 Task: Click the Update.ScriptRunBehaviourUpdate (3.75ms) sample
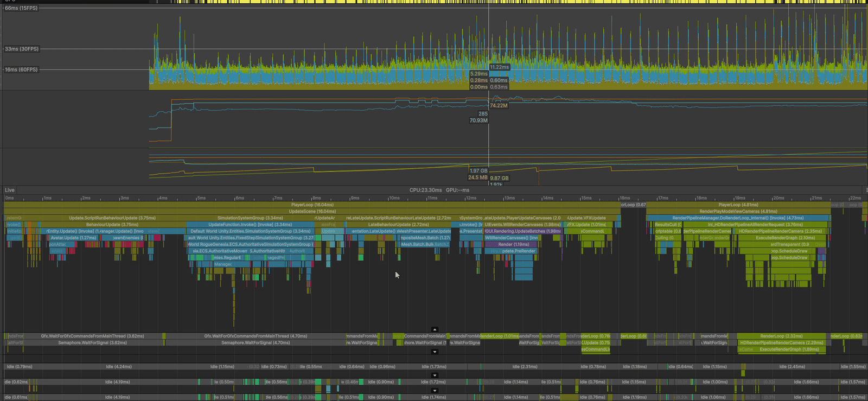pyautogui.click(x=112, y=218)
